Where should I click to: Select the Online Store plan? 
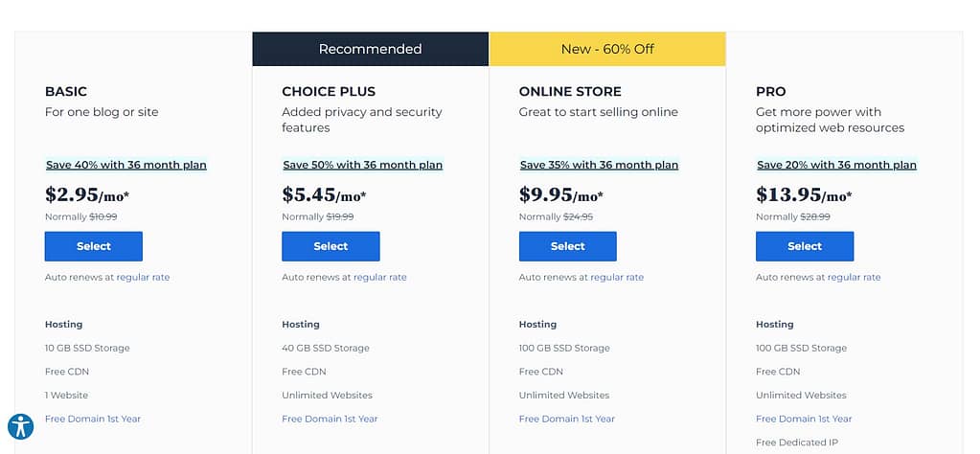point(567,246)
